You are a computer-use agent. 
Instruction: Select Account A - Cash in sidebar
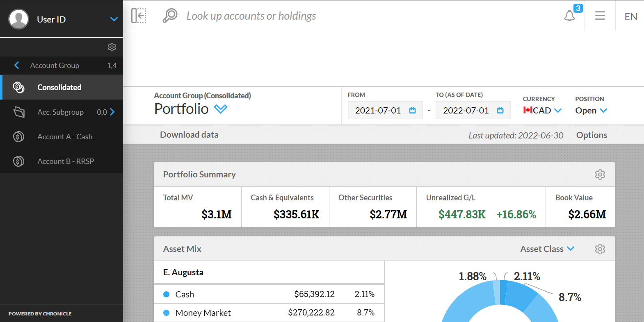pyautogui.click(x=65, y=137)
